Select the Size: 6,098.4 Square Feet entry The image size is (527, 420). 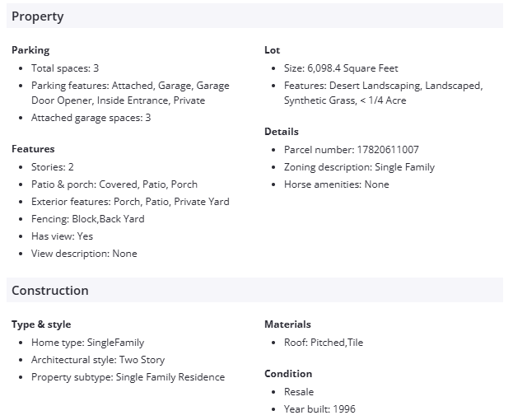click(x=341, y=68)
